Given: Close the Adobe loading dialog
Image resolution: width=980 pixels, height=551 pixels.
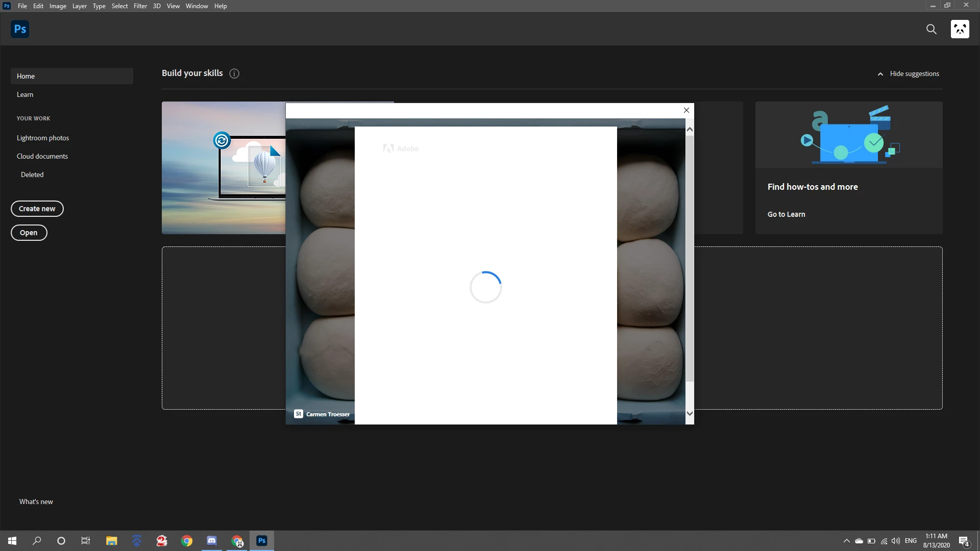Looking at the screenshot, I should tap(687, 110).
